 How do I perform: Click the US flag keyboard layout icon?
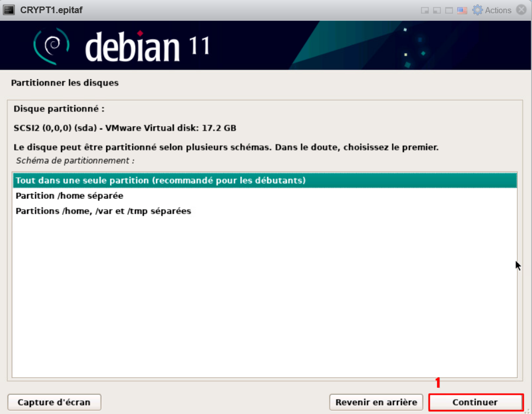pyautogui.click(x=462, y=10)
